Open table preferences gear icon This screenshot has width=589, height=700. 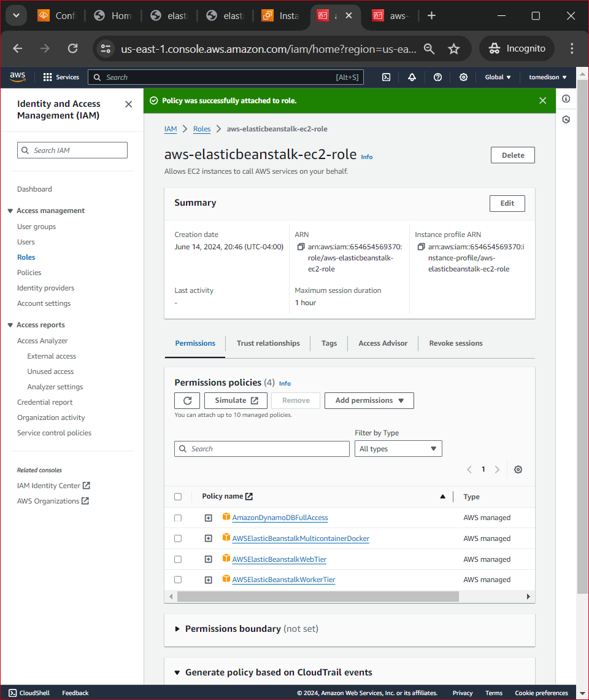click(518, 469)
